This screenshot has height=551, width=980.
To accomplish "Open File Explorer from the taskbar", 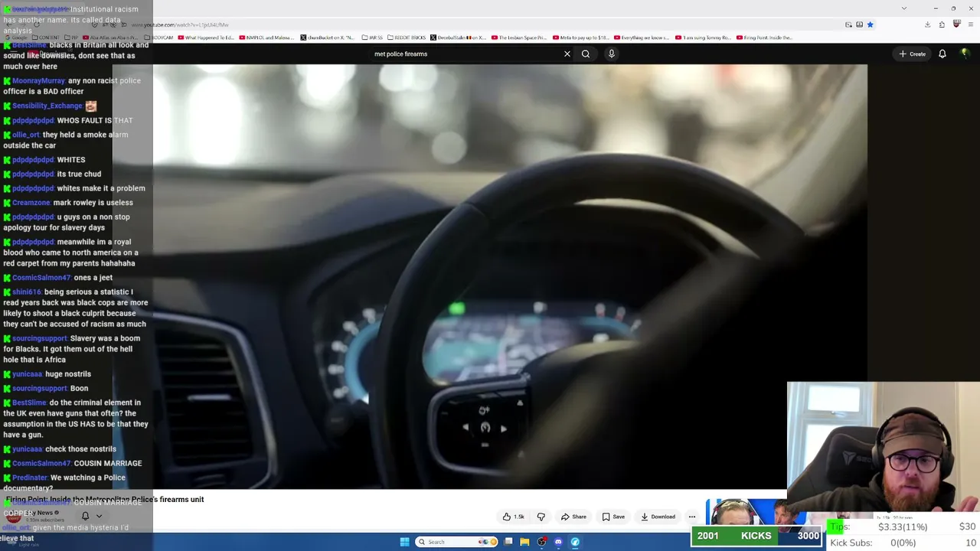I will 524,542.
